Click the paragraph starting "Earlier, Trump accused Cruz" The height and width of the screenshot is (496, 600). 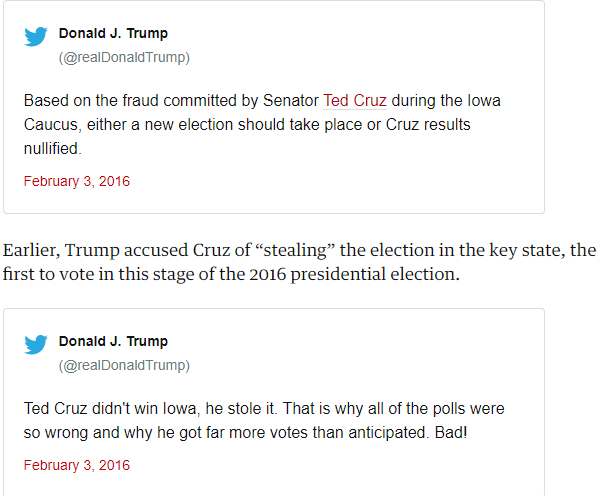pos(300,262)
